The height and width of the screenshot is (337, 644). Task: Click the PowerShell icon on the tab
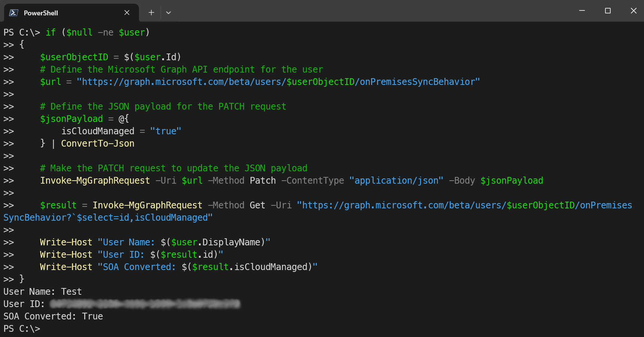pos(13,13)
